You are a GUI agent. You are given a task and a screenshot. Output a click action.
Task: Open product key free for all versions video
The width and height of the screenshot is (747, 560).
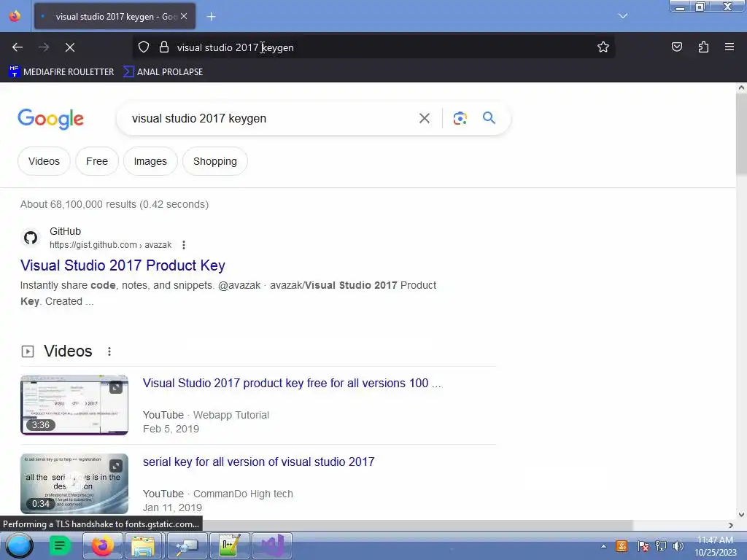pyautogui.click(x=292, y=384)
